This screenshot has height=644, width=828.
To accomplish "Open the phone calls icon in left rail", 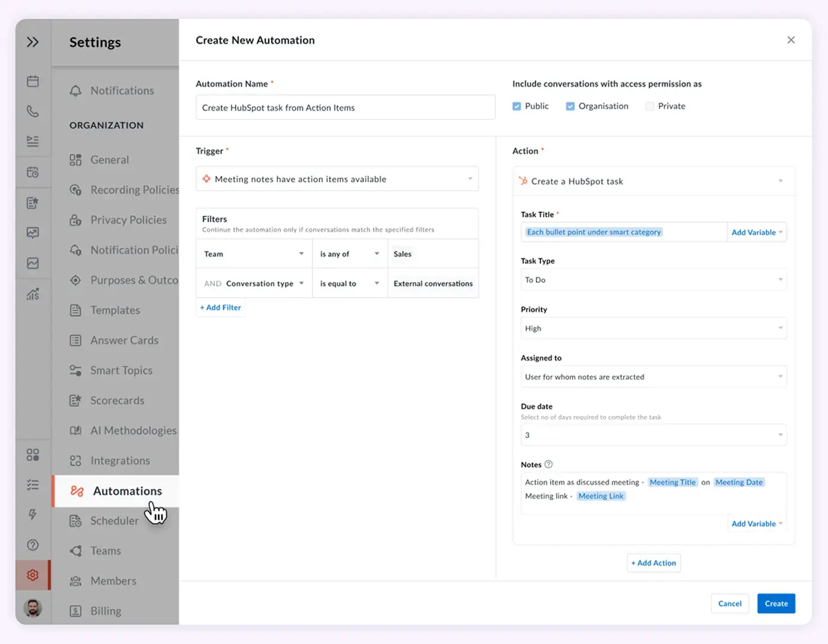I will (x=33, y=111).
